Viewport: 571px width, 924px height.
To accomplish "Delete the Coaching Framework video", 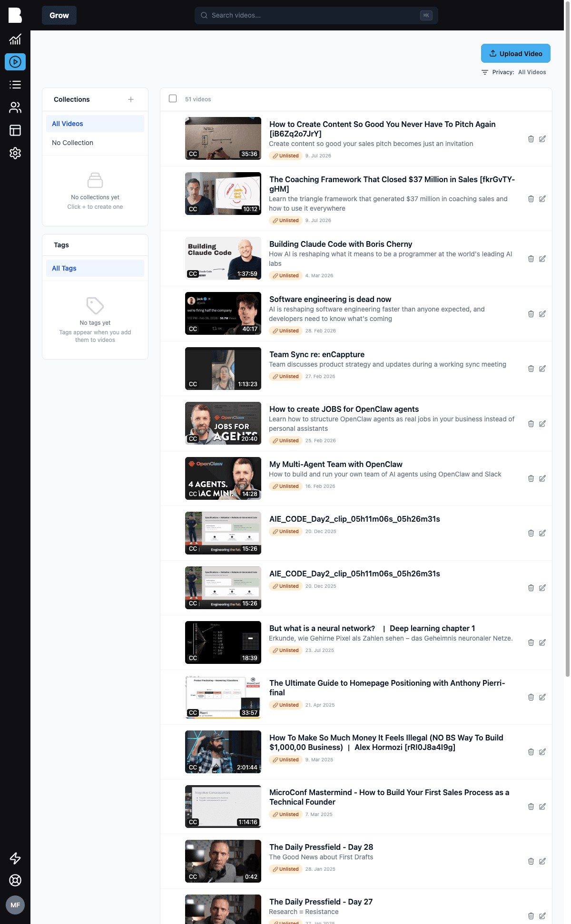I will pos(531,199).
